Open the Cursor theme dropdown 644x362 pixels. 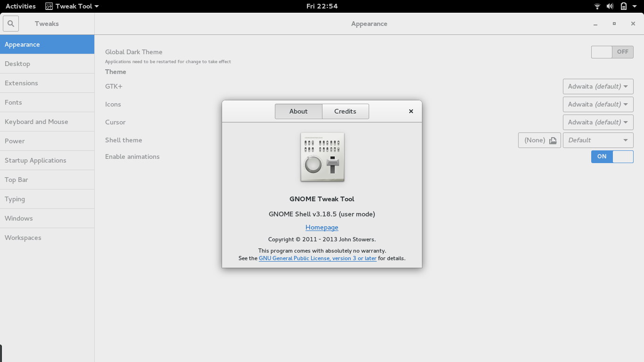tap(598, 122)
